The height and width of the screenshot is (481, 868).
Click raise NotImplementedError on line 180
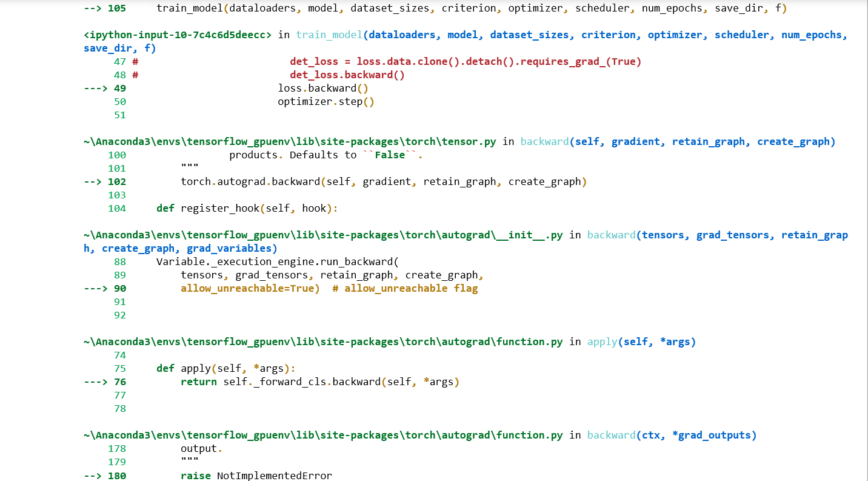click(x=256, y=476)
